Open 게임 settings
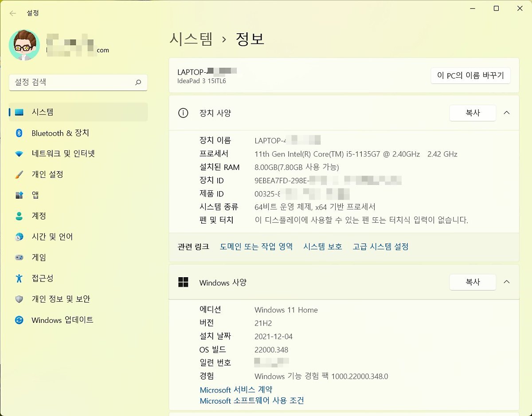The image size is (532, 416). click(78, 257)
